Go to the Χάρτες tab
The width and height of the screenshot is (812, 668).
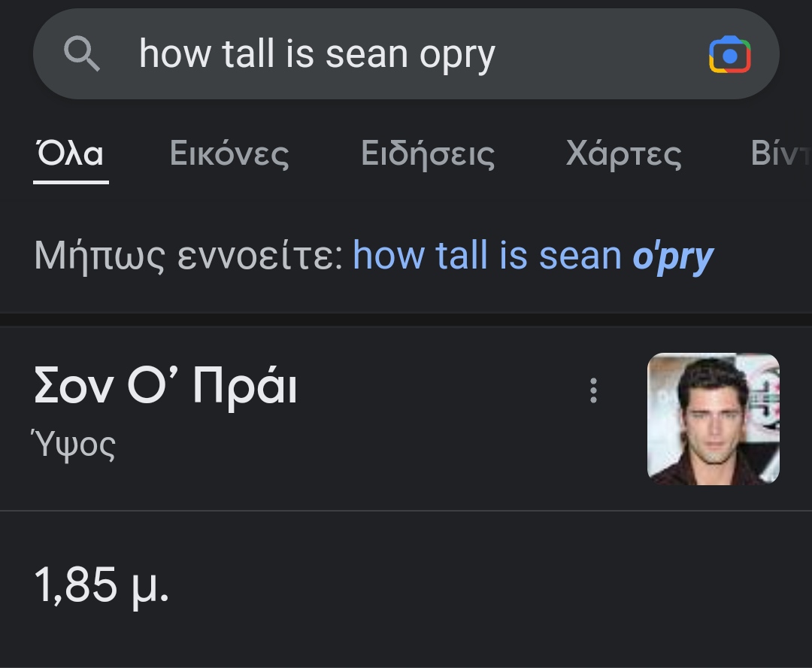(x=623, y=153)
